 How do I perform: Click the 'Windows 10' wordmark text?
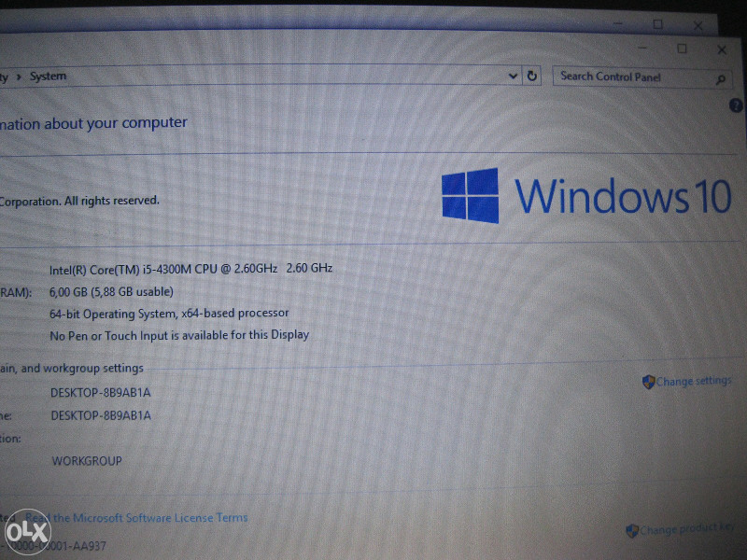[623, 195]
